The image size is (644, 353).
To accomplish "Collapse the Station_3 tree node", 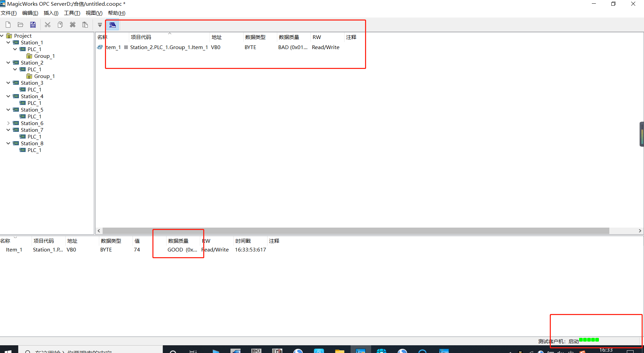I will tap(8, 83).
